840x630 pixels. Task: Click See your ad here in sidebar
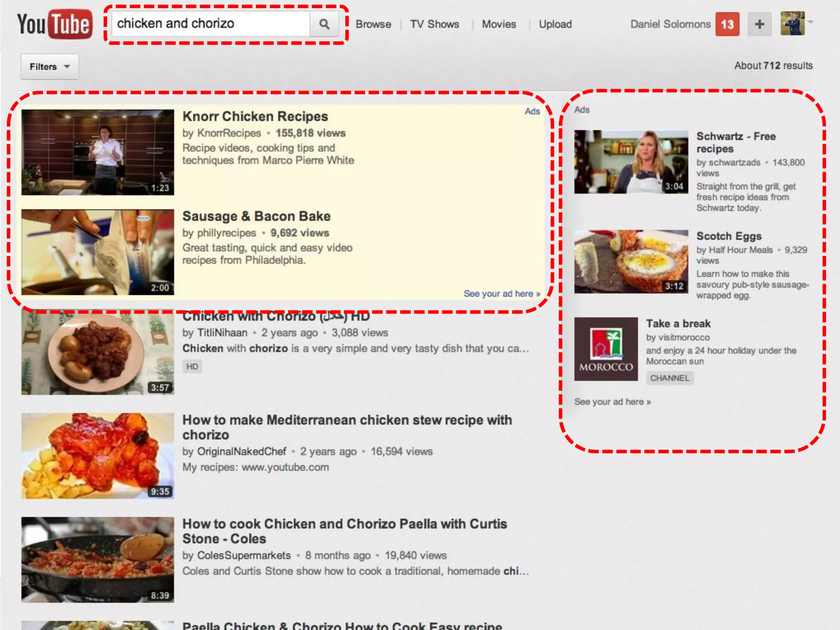[x=612, y=402]
